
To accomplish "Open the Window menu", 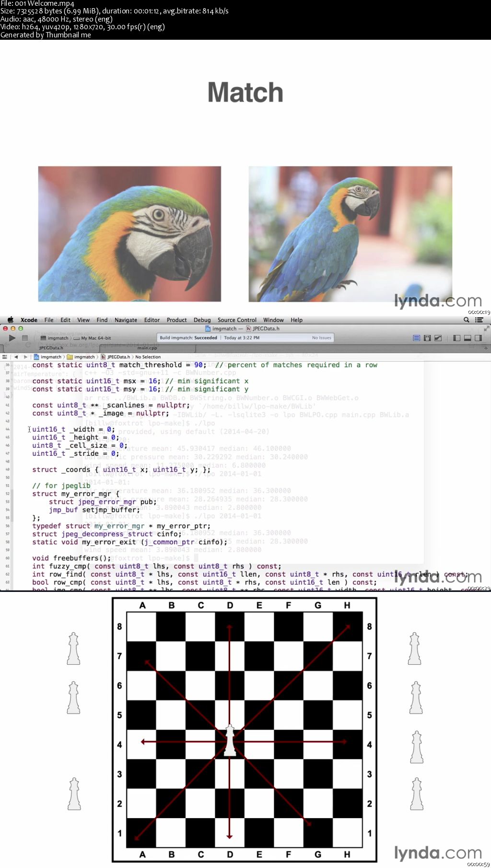I will [273, 320].
